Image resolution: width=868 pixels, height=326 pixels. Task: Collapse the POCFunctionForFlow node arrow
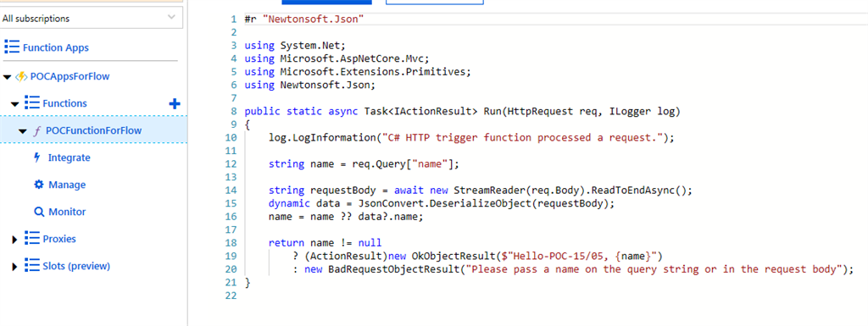(23, 131)
